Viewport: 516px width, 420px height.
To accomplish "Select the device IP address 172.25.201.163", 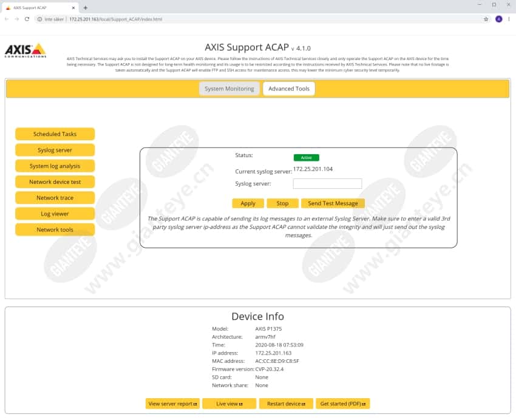I will point(273,353).
